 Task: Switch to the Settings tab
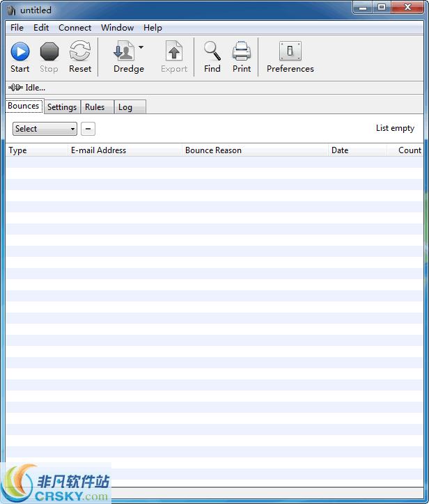(x=62, y=107)
